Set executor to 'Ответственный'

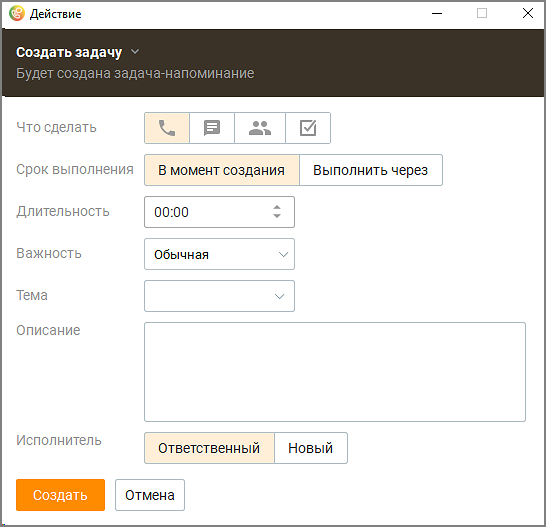209,448
